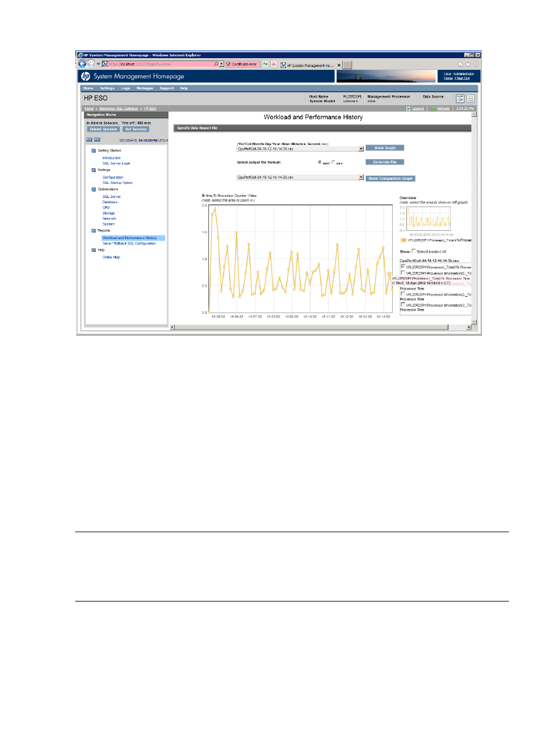Open the Save / Rollback SQL Configuration link
This screenshot has height=746, width=560.
[x=129, y=243]
